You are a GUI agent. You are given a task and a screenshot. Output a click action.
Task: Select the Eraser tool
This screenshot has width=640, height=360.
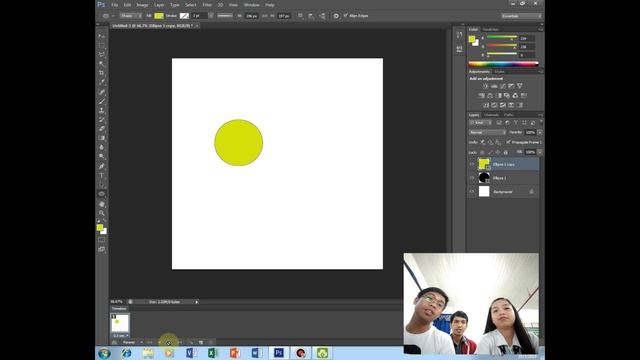102,129
